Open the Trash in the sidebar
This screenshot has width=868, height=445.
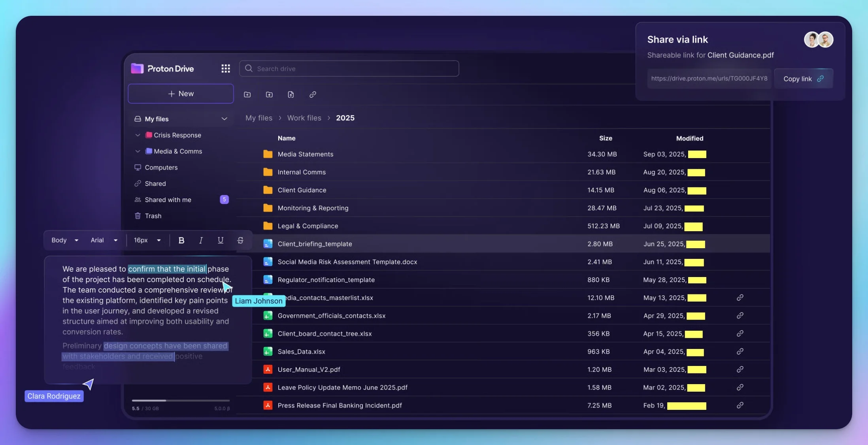pos(153,216)
